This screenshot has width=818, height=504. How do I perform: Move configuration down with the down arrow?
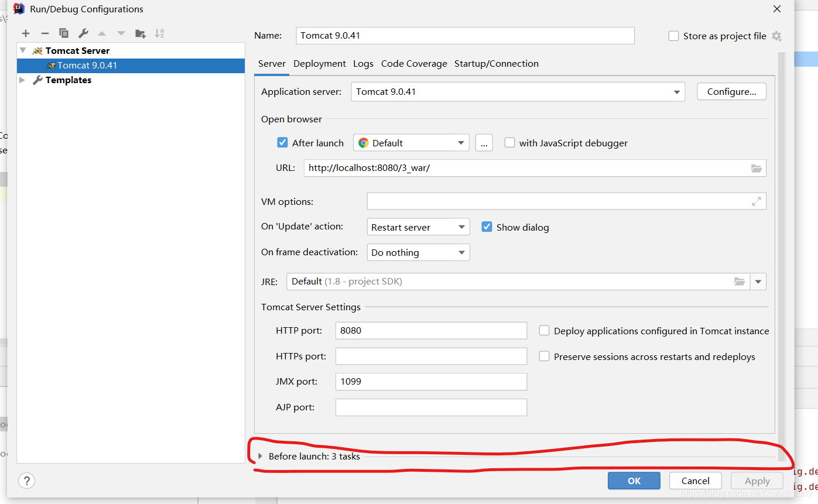click(x=121, y=33)
